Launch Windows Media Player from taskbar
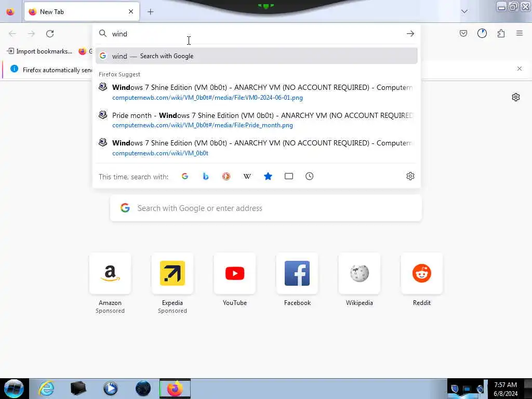Image resolution: width=532 pixels, height=399 pixels. coord(111,389)
